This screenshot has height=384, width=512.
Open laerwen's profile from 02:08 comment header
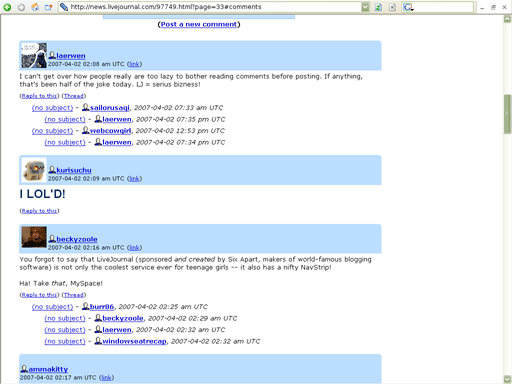71,56
